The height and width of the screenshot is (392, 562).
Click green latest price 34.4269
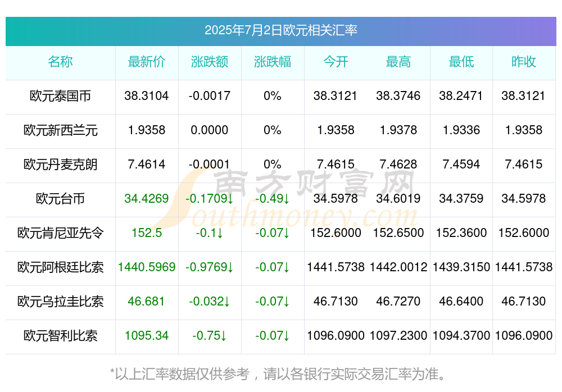click(147, 198)
